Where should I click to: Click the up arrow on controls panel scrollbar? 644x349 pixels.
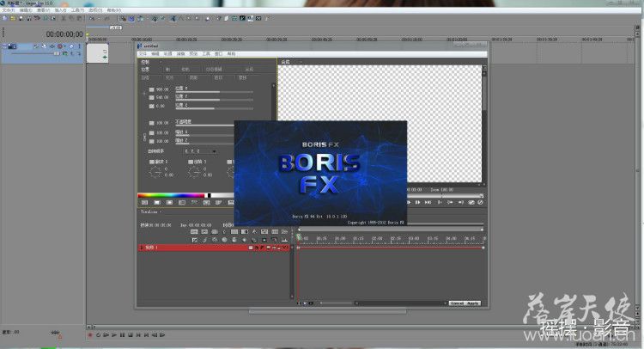(x=274, y=85)
